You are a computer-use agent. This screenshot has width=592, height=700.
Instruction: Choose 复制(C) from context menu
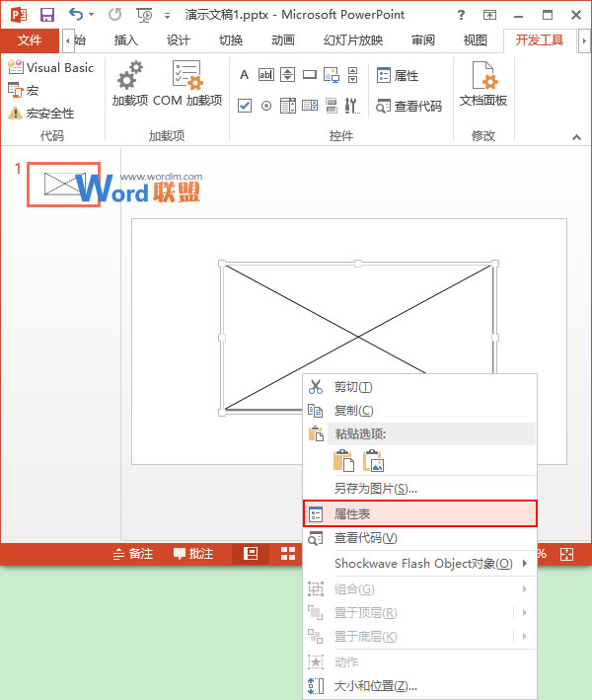[419, 411]
